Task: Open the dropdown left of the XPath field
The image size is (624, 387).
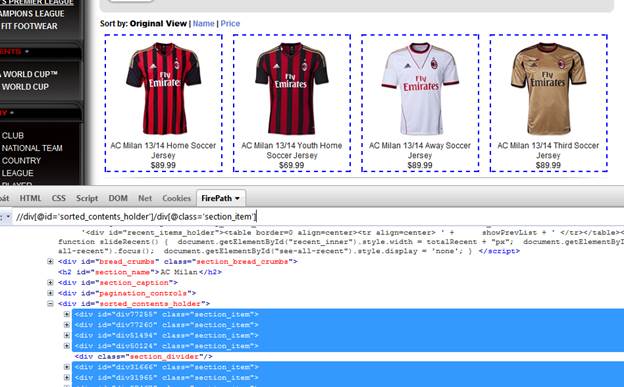Action: click(8, 217)
